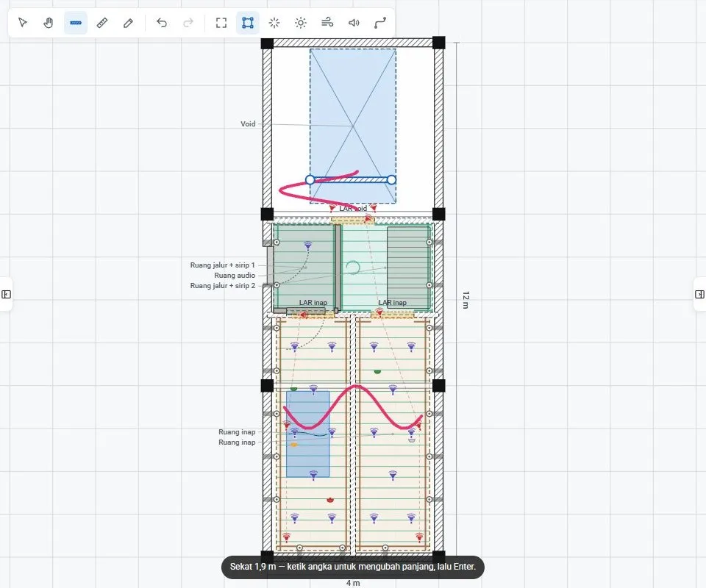Click the orange marker inside blue rectangle
The image size is (706, 588).
pyautogui.click(x=294, y=445)
